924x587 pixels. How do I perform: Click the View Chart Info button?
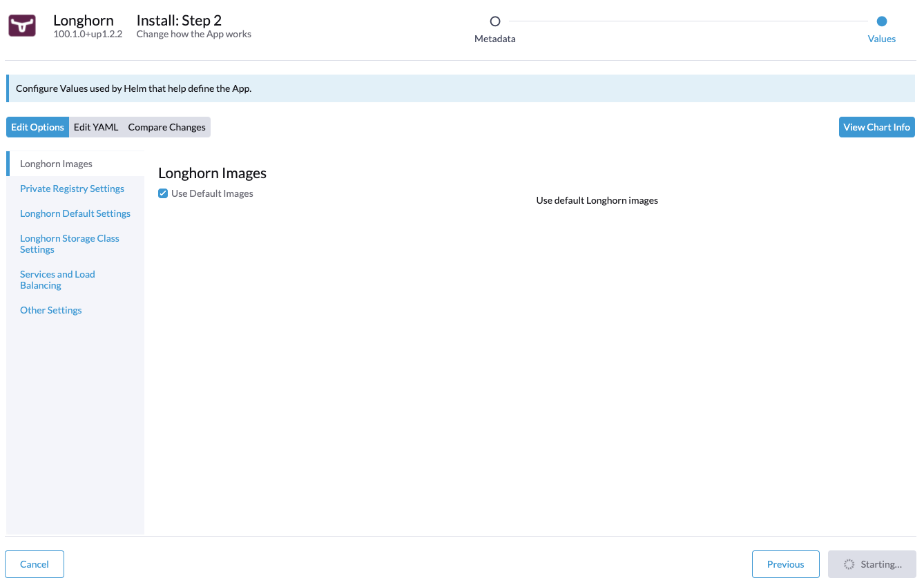(876, 126)
